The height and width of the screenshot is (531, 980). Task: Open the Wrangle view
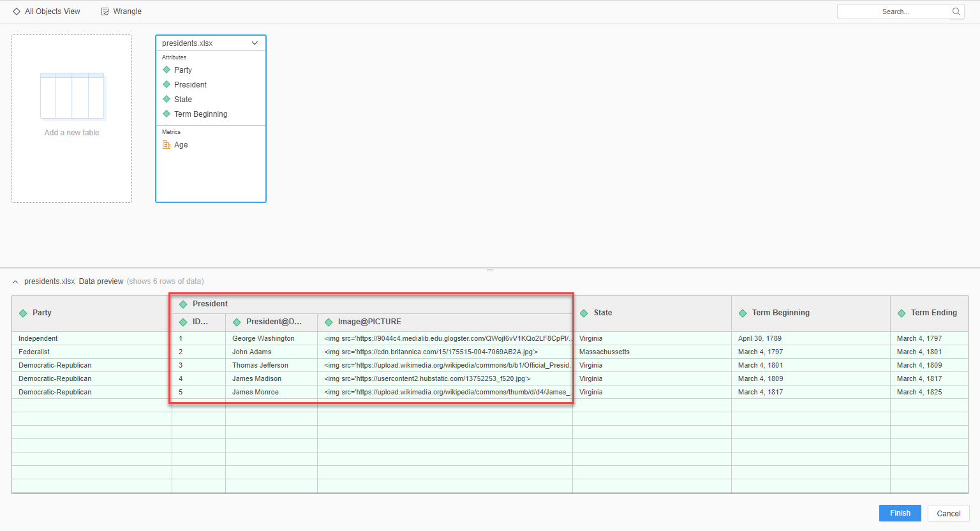(127, 11)
